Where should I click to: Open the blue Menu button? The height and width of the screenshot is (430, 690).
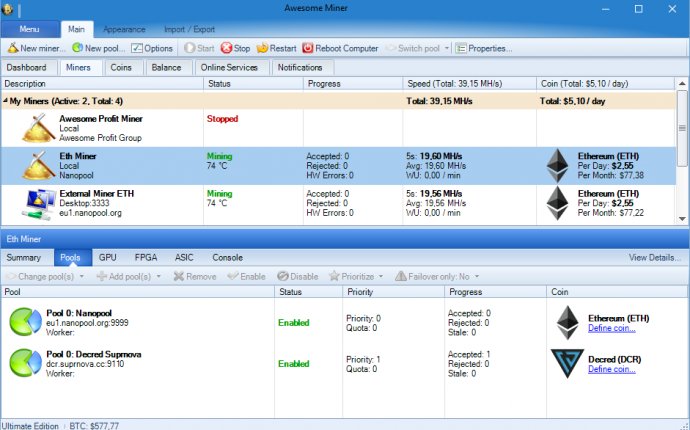pyautogui.click(x=29, y=29)
